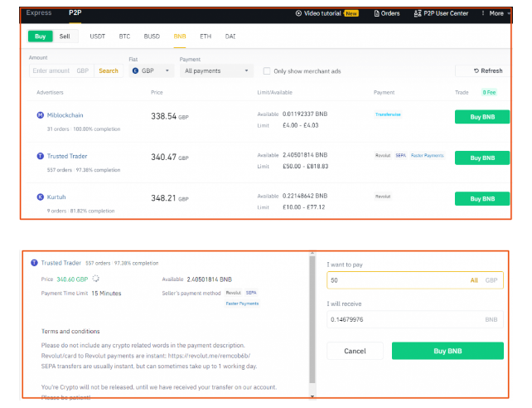532x408 pixels.
Task: Click All to pay maximum amount
Action: pyautogui.click(x=474, y=280)
